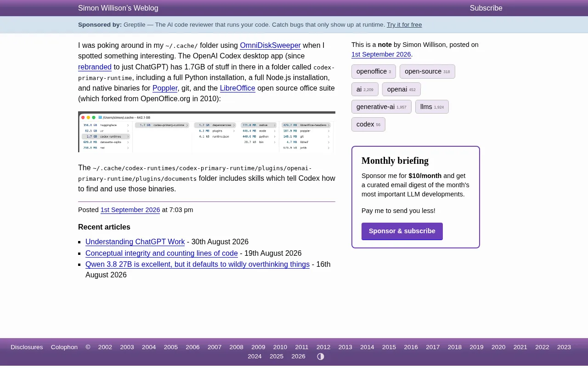588x368 pixels.
Task: Open the Disclosures footer link
Action: point(27,347)
